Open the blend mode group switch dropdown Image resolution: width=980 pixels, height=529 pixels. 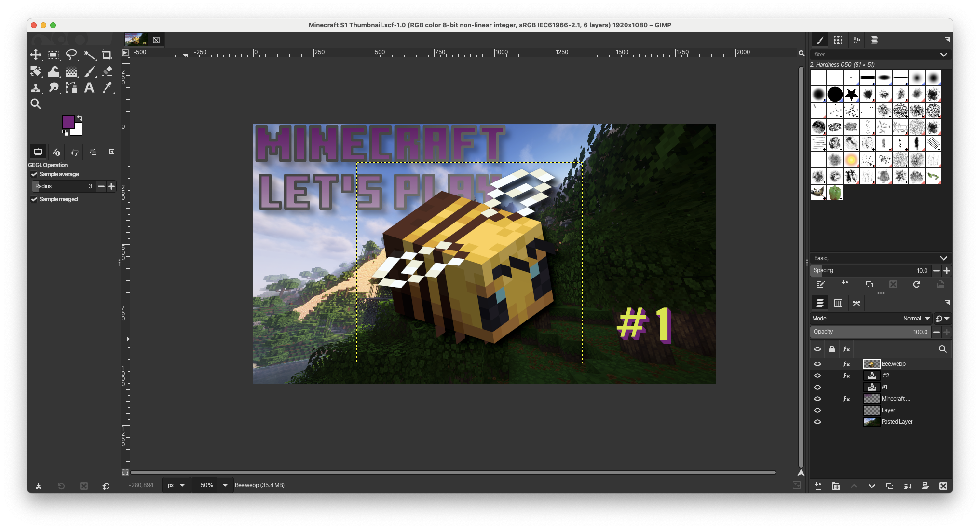[942, 319]
